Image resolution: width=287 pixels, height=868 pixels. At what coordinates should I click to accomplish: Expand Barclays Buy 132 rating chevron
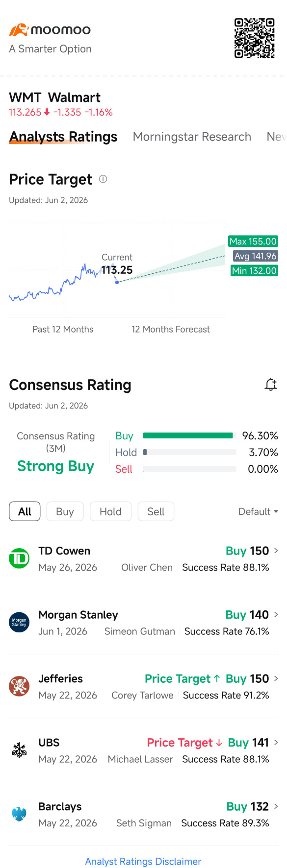276,806
